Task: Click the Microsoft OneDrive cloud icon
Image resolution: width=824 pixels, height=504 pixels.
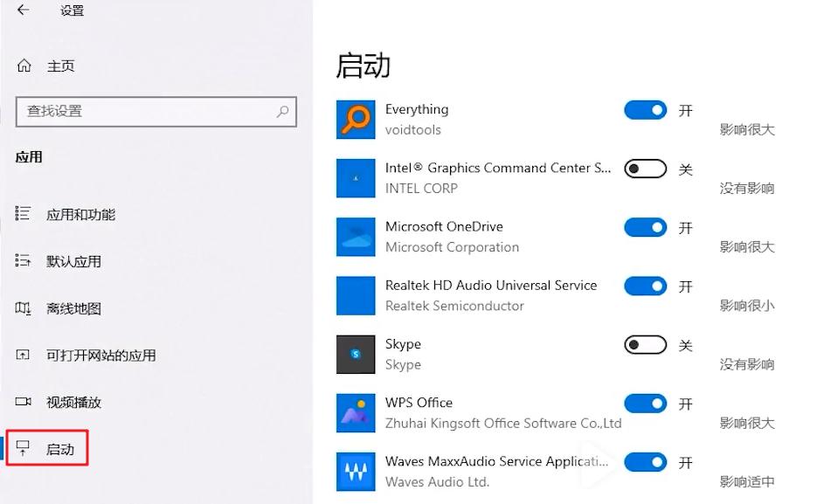Action: pos(356,237)
